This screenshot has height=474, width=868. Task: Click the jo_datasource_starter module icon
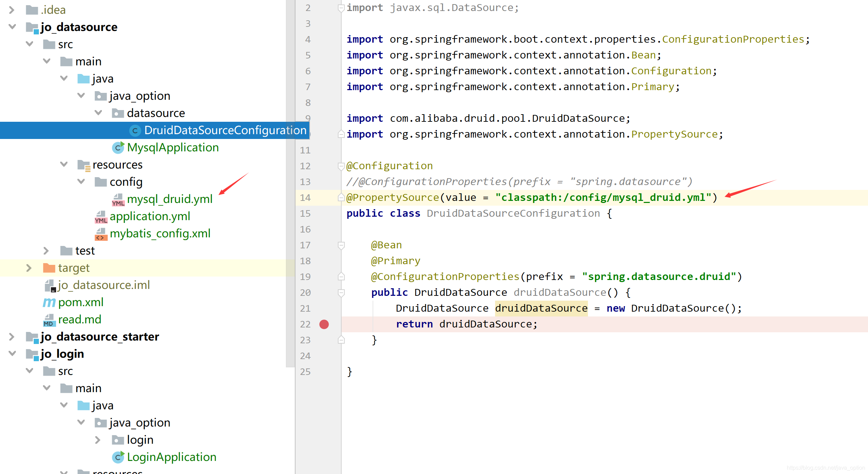[x=32, y=337]
